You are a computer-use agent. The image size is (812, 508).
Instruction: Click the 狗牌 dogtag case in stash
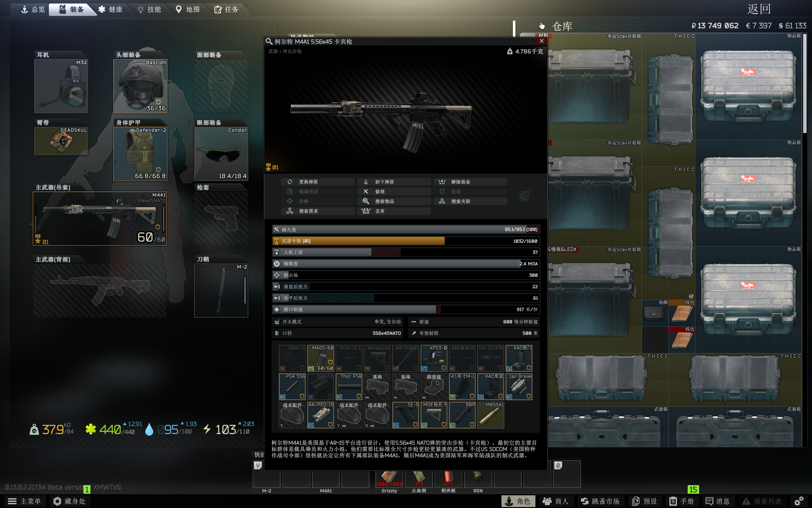655,313
